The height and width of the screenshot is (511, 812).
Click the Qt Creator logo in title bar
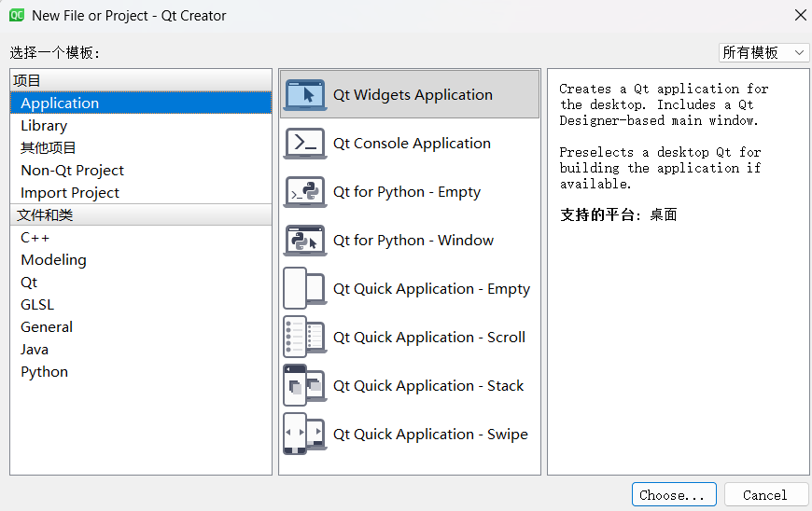click(x=17, y=15)
